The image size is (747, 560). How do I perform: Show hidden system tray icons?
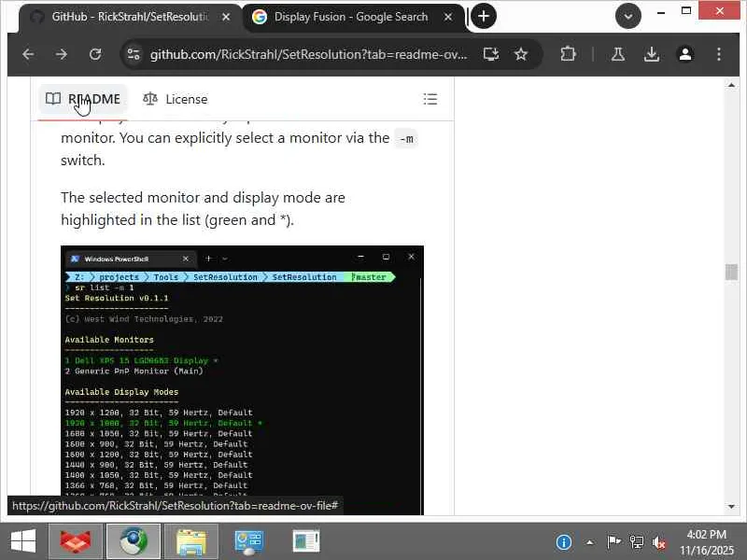(590, 542)
